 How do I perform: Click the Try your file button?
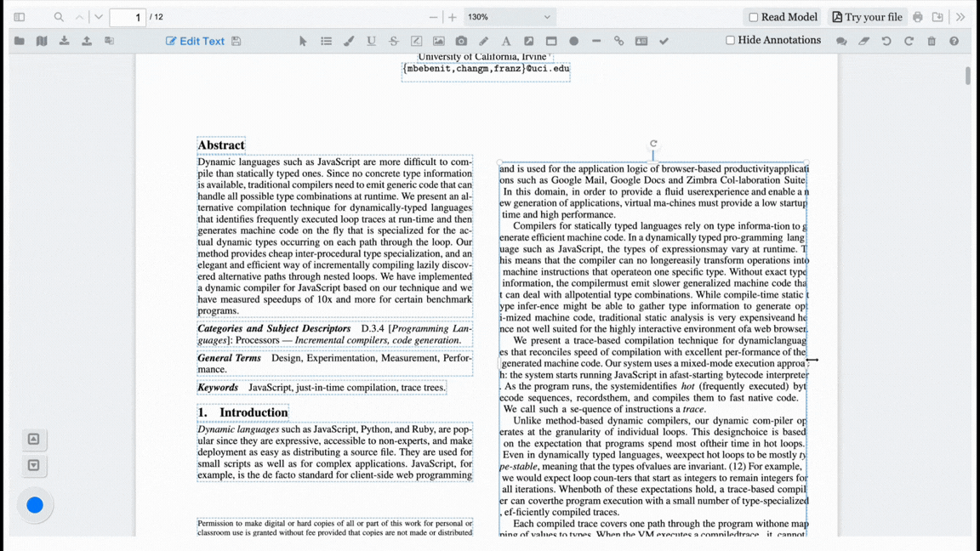coord(867,17)
